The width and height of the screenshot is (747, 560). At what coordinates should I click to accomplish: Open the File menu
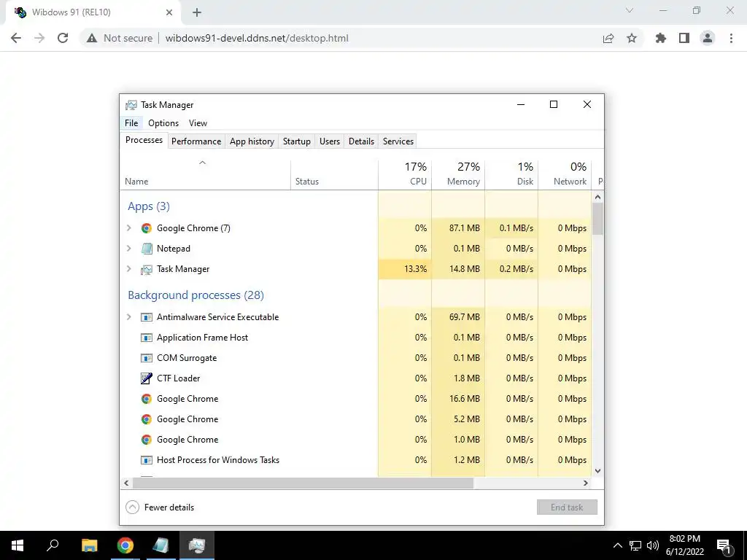pyautogui.click(x=131, y=123)
